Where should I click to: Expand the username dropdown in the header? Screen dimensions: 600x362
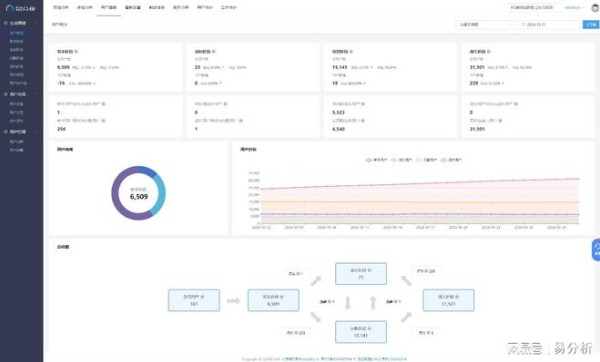(574, 8)
